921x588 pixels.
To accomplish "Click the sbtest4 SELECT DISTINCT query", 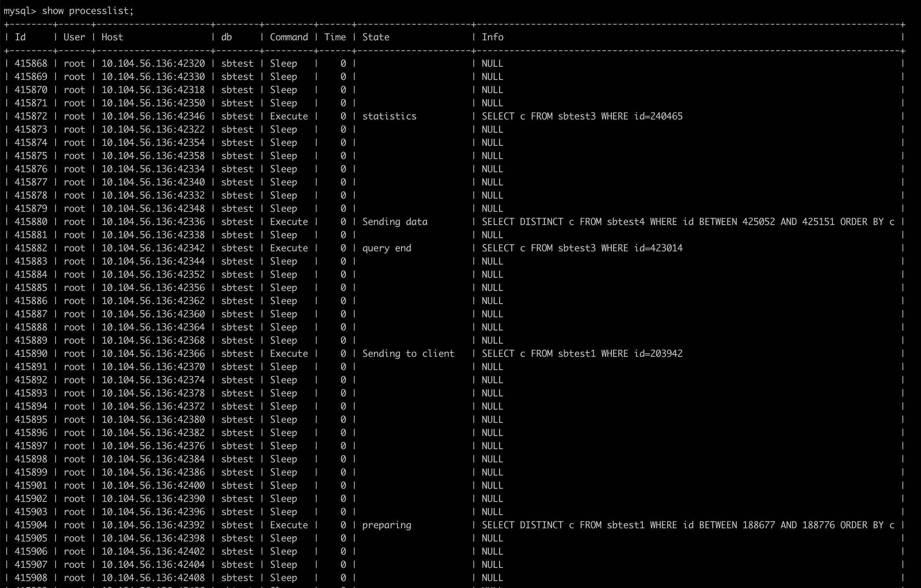I will coord(688,222).
